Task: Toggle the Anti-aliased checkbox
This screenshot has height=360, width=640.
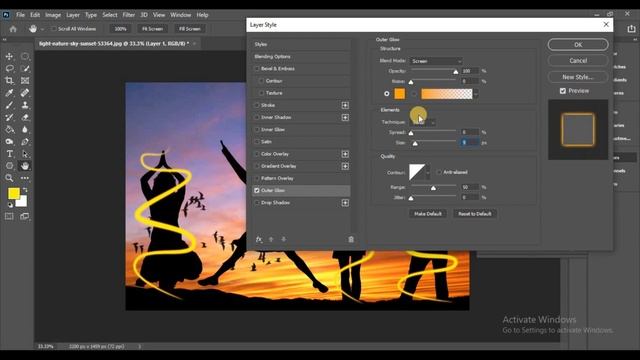Action: pyautogui.click(x=439, y=172)
